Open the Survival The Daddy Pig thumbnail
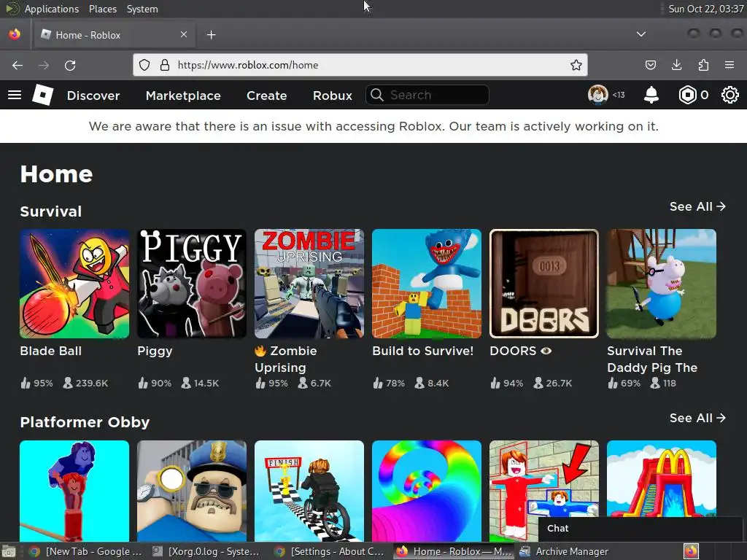 (x=662, y=284)
